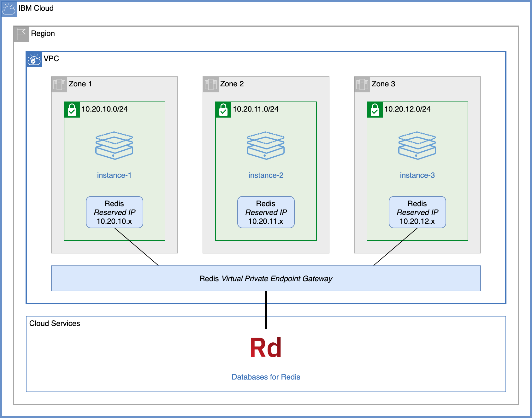
Task: Click the instance-1 server icon
Action: [114, 146]
